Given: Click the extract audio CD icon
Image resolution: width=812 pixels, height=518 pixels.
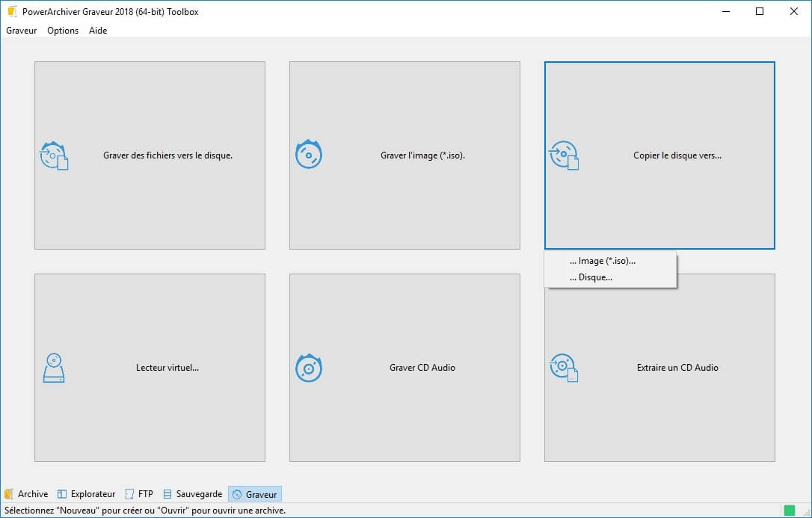Looking at the screenshot, I should pyautogui.click(x=564, y=368).
